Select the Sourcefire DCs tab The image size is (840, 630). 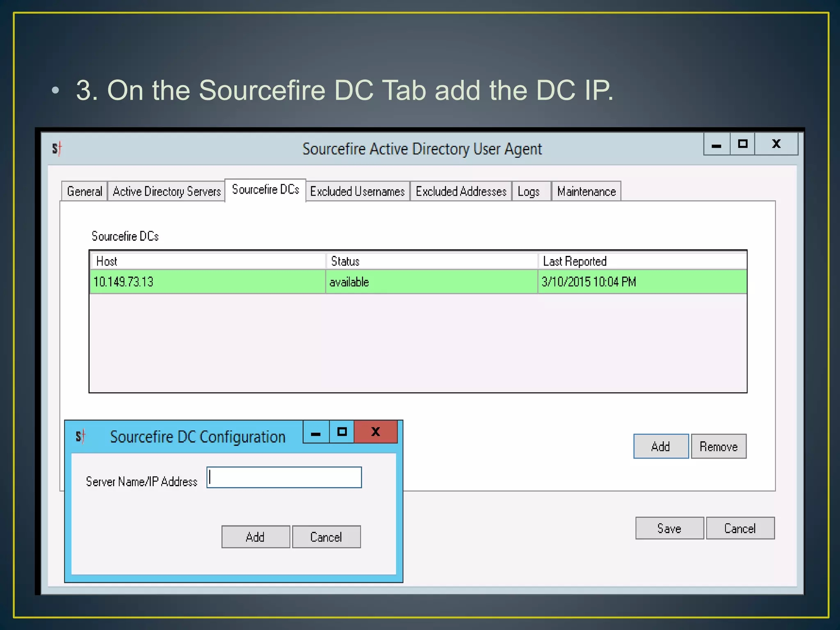tap(265, 190)
